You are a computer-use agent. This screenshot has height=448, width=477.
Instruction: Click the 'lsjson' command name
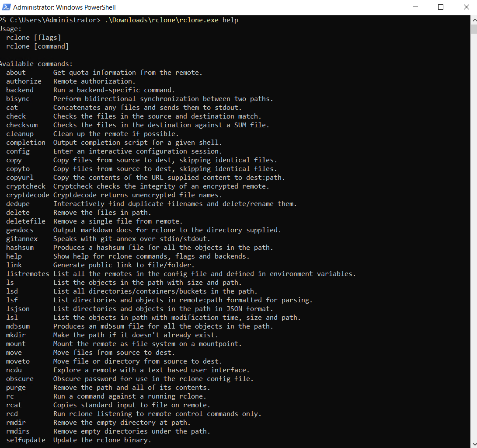[x=18, y=309]
